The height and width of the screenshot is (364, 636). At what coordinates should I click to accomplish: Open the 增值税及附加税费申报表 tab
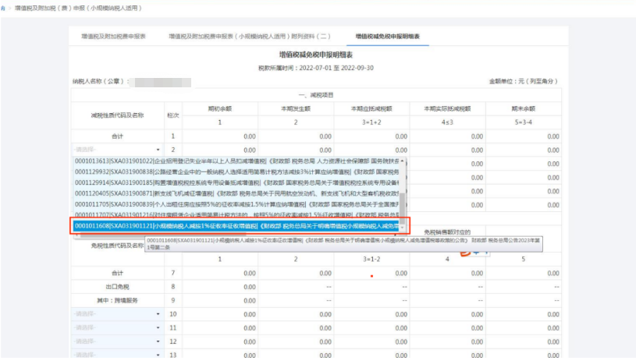[114, 36]
